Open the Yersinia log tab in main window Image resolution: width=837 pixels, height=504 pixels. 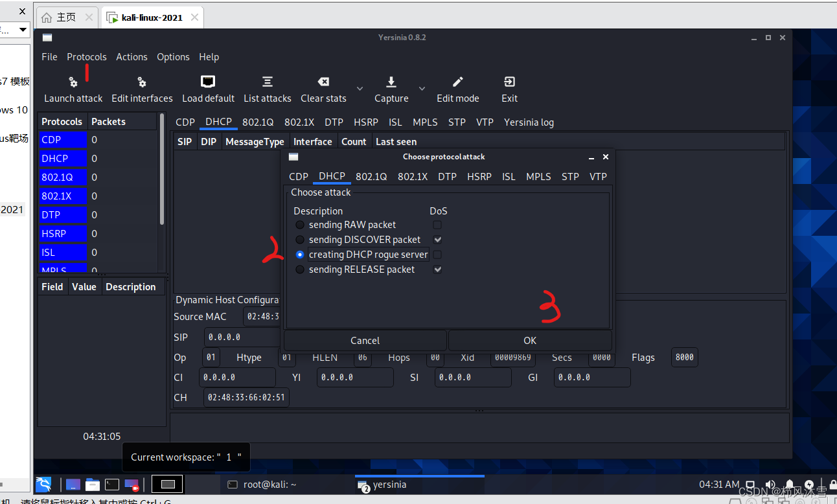coord(529,122)
